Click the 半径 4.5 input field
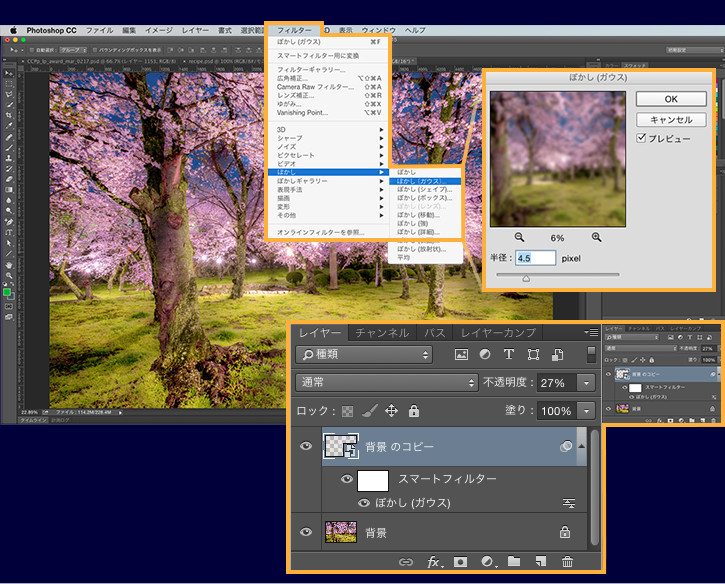 [x=535, y=258]
